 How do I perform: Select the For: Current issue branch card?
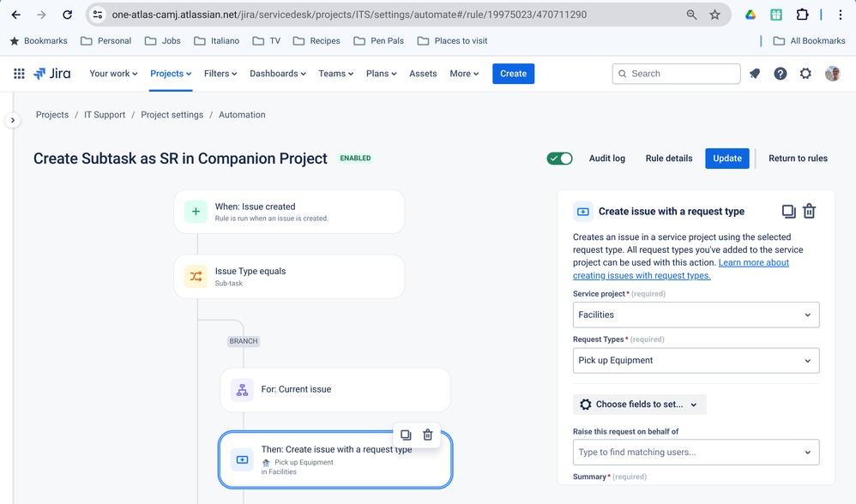click(x=335, y=390)
